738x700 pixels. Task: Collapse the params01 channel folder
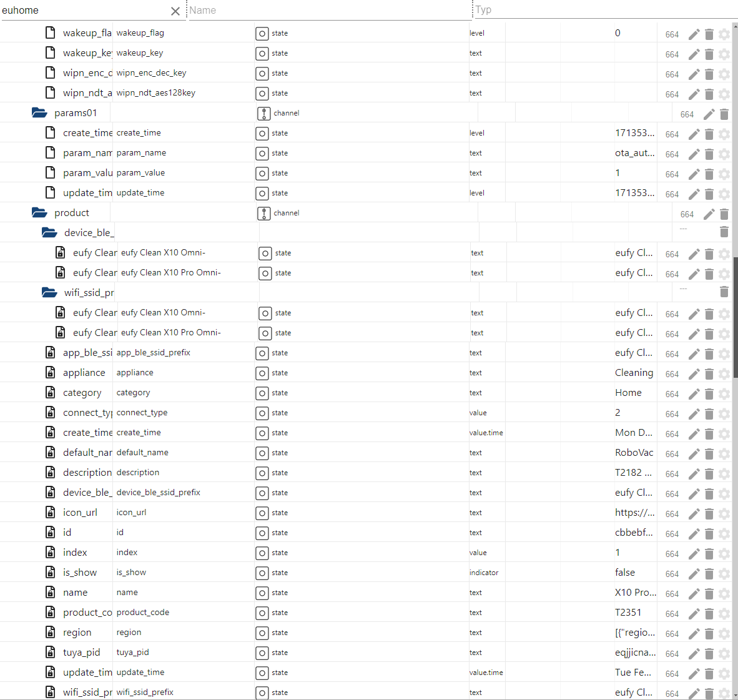39,113
